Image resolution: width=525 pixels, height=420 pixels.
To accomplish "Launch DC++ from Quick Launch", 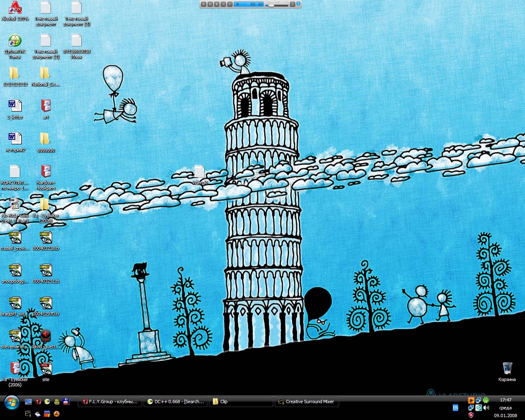I will pyautogui.click(x=47, y=402).
